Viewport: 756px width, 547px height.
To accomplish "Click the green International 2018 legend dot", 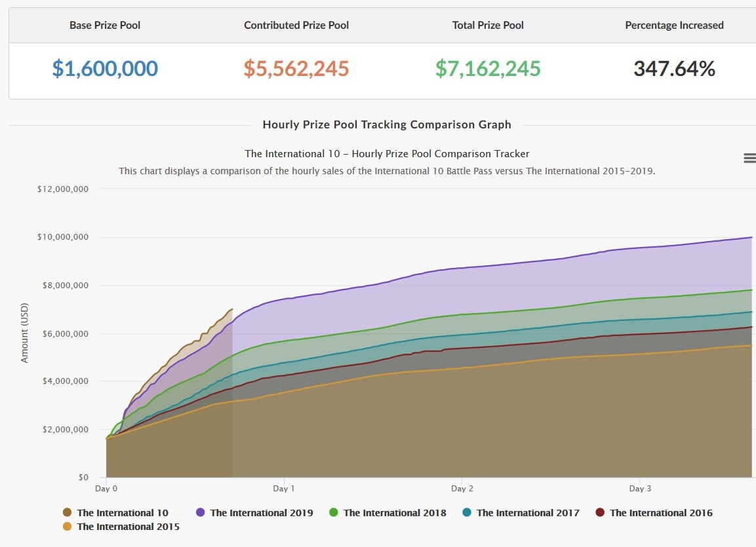I will point(333,512).
